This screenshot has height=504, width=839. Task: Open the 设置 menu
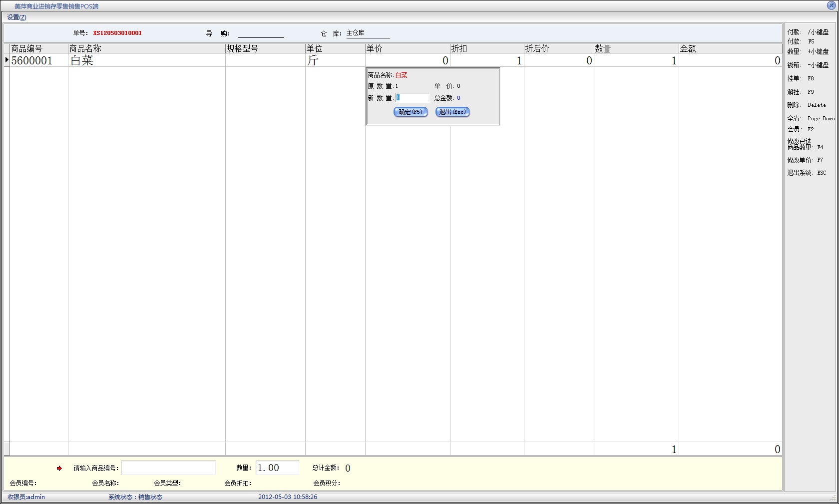(x=16, y=17)
